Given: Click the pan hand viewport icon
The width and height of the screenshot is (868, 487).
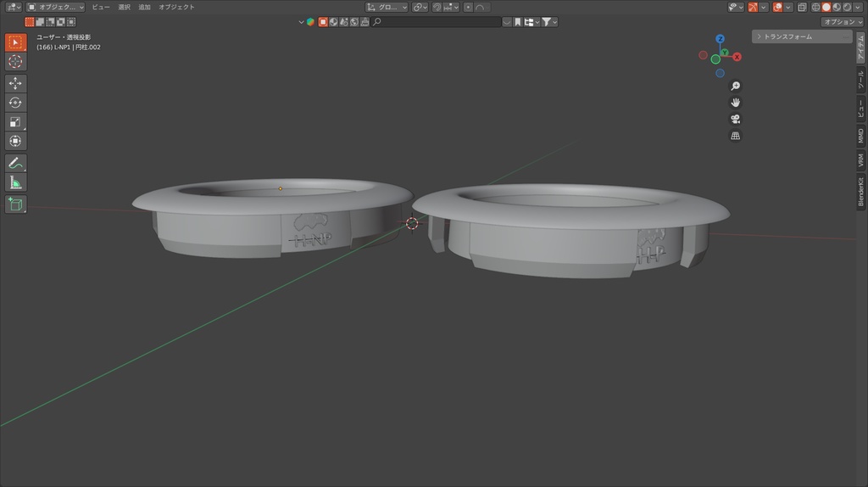Looking at the screenshot, I should [x=735, y=103].
